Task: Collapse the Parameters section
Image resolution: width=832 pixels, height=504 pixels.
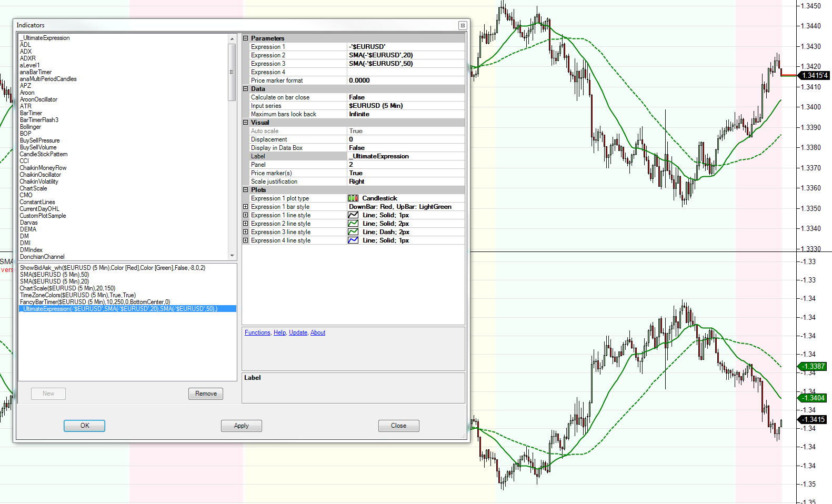Action: coord(245,38)
